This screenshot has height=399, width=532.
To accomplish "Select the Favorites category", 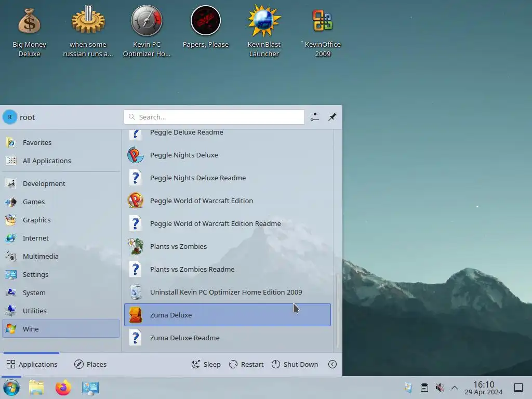I will tap(61, 142).
